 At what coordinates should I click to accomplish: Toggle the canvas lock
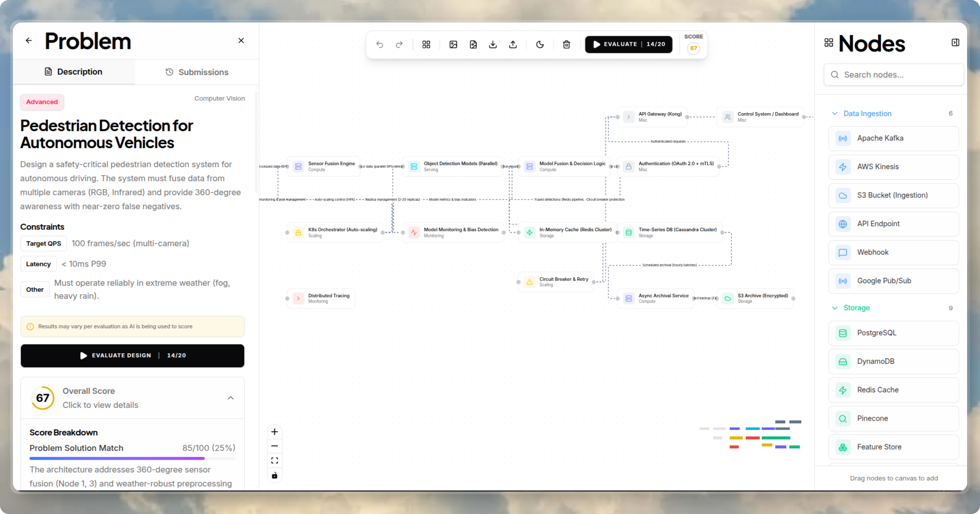click(275, 475)
